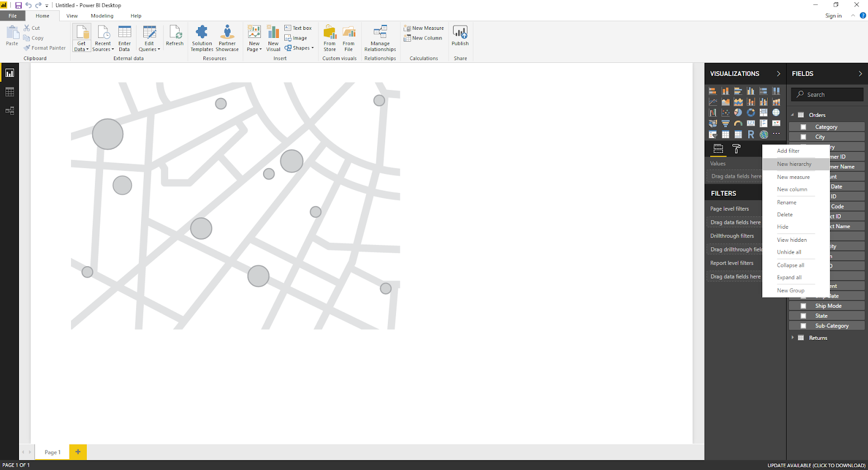Select the gauge visual
The height and width of the screenshot is (470, 868).
(x=738, y=124)
